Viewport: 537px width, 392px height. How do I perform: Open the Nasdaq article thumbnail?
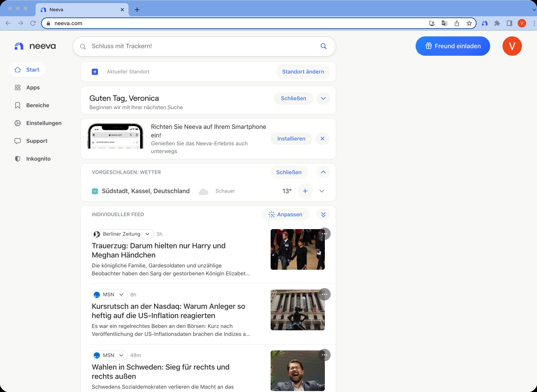pyautogui.click(x=298, y=310)
